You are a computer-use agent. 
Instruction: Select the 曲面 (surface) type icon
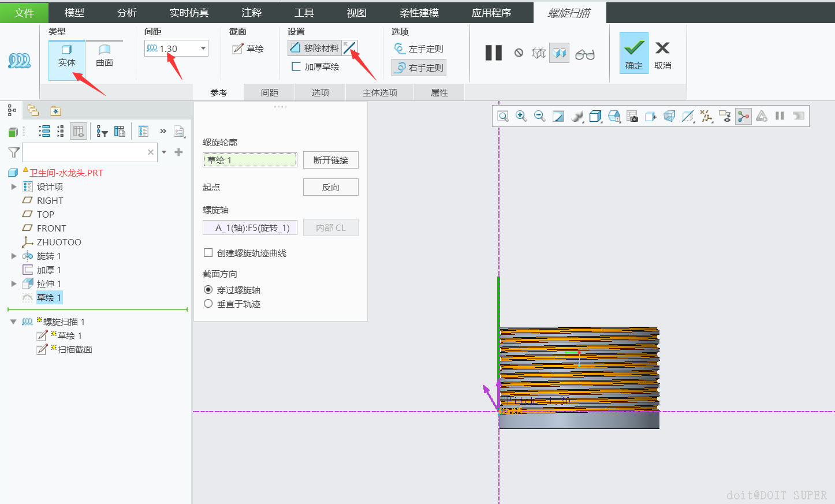pos(105,56)
